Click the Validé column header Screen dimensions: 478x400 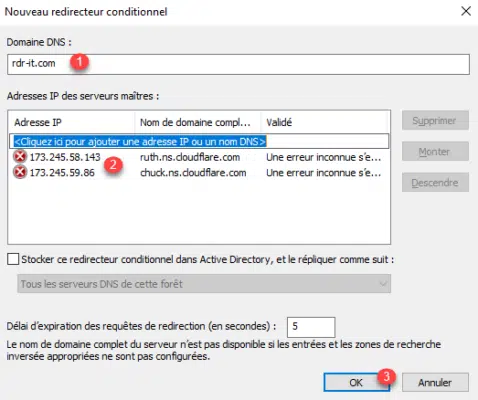(324, 122)
